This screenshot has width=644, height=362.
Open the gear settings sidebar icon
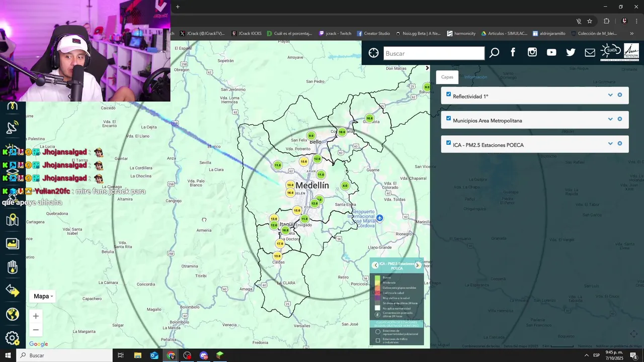tap(12, 338)
